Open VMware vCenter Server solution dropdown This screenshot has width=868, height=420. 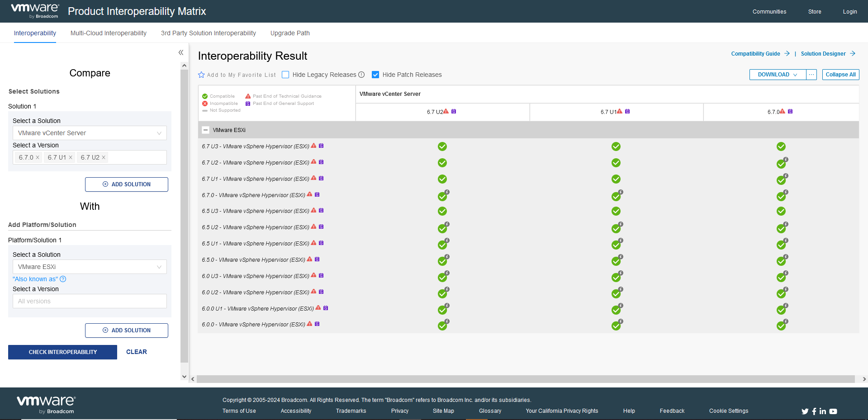[90, 133]
